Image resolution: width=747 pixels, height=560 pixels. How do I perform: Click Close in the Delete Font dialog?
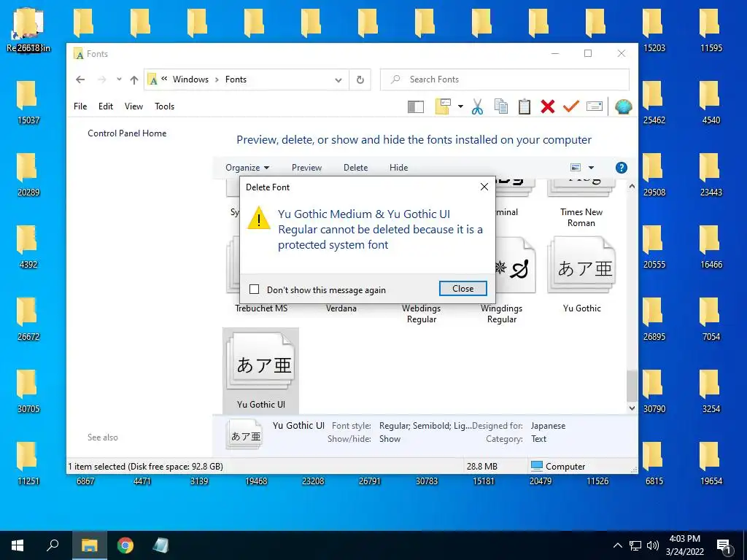(x=462, y=288)
